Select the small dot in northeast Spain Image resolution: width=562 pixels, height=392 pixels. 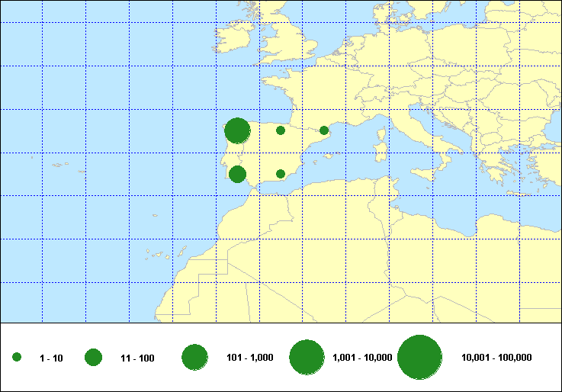324,130
